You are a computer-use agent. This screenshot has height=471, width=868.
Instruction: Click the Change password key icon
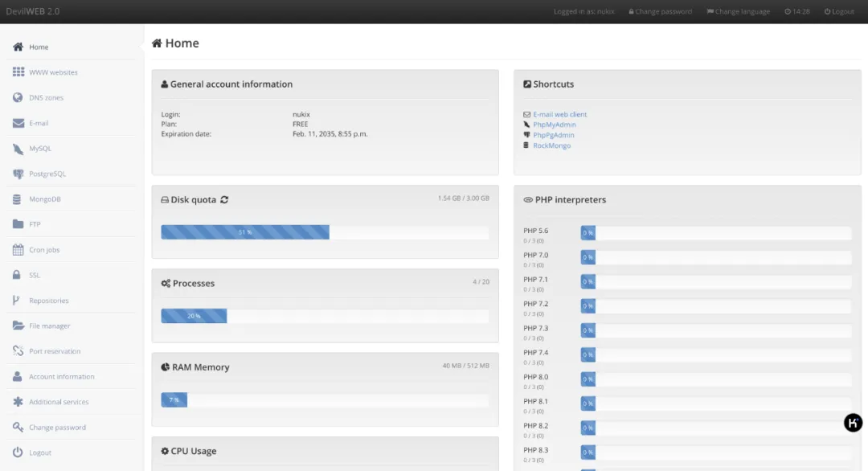[18, 428]
